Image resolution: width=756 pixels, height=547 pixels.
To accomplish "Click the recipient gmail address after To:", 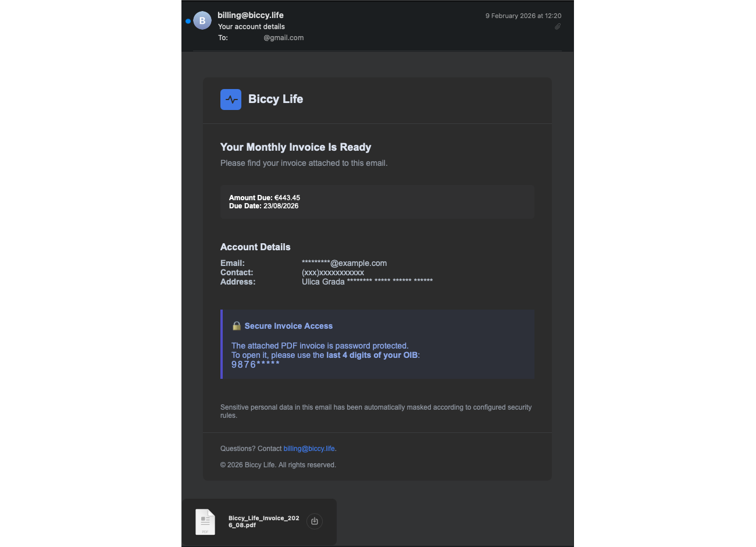I will click(283, 37).
